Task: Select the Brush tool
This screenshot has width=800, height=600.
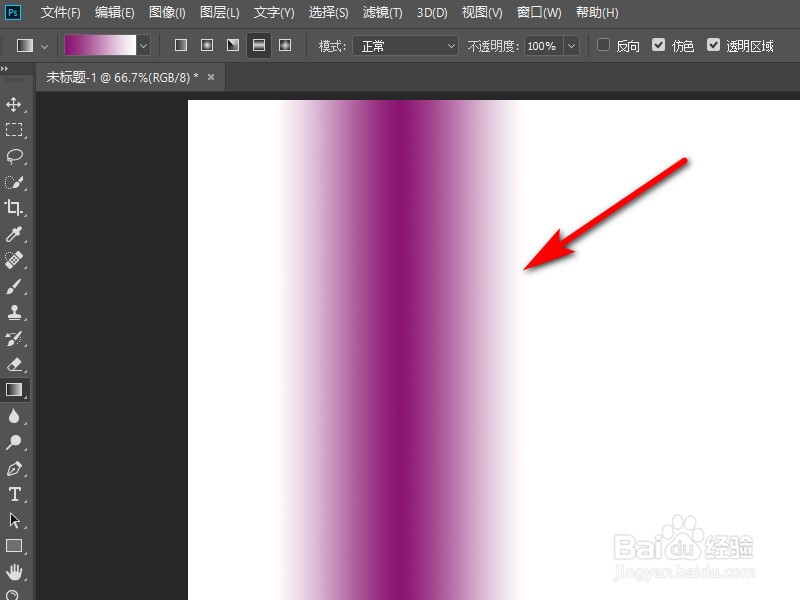Action: pyautogui.click(x=14, y=286)
